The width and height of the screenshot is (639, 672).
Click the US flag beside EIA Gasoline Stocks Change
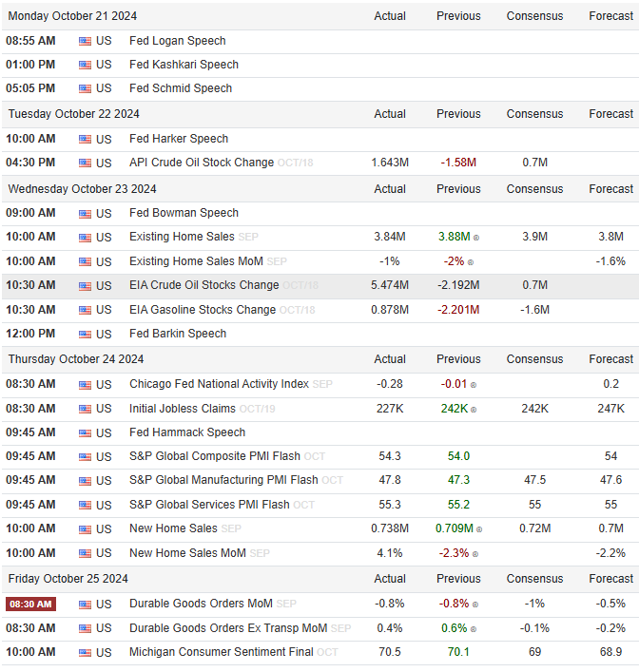pyautogui.click(x=85, y=310)
